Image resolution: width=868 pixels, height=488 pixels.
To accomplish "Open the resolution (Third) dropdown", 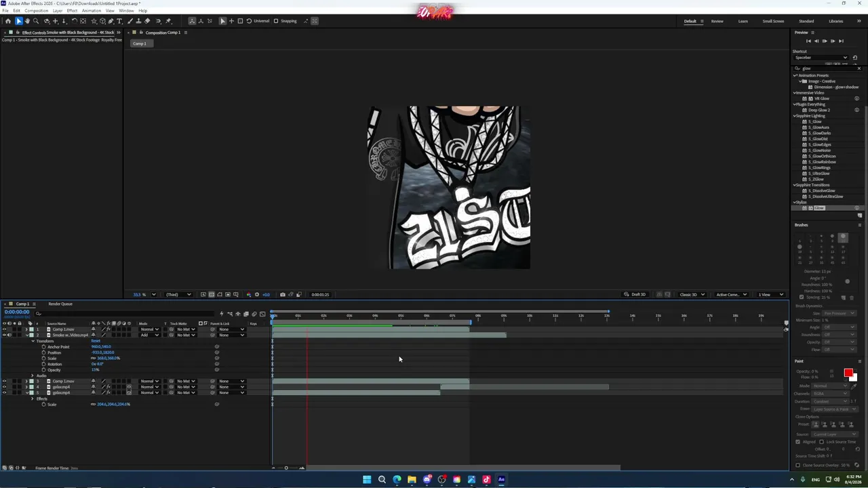I will (x=179, y=295).
